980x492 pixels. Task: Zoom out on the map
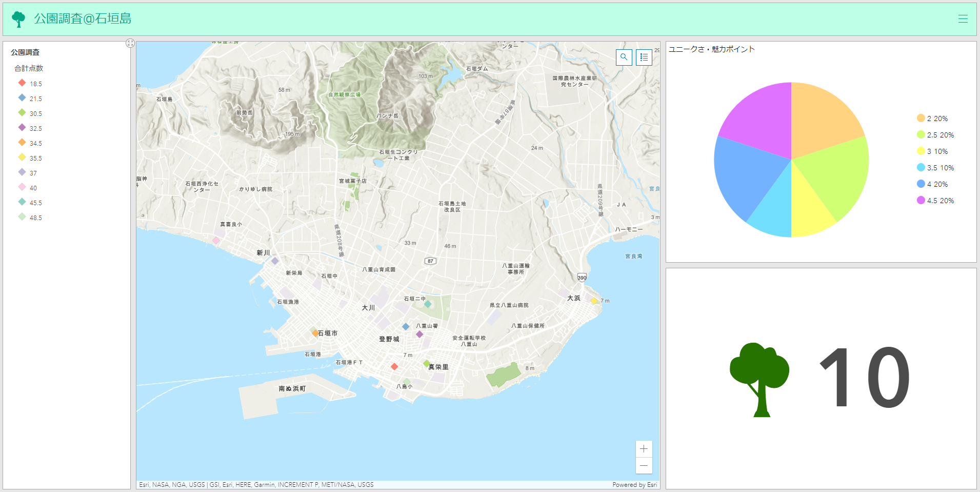[644, 466]
